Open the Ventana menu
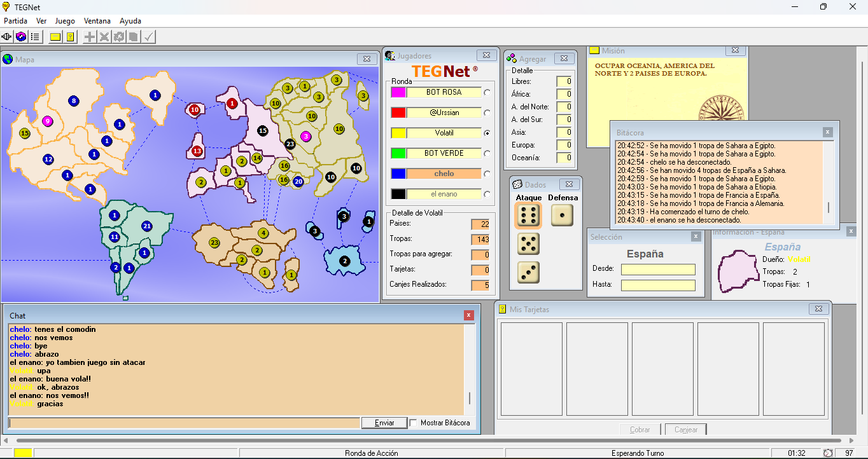 pos(97,21)
